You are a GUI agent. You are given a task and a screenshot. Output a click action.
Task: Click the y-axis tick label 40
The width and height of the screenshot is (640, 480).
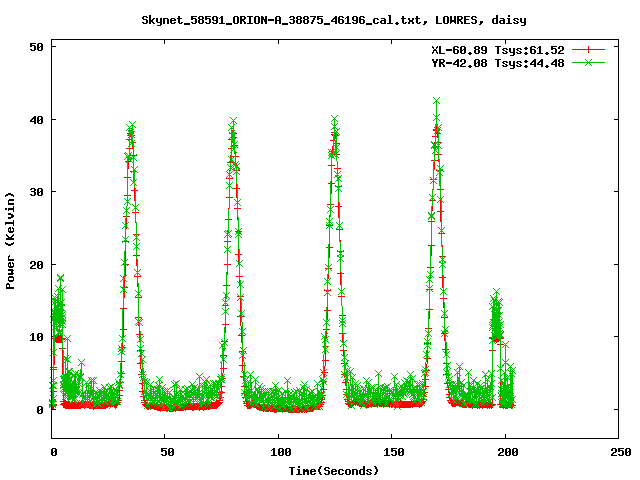tap(36, 120)
